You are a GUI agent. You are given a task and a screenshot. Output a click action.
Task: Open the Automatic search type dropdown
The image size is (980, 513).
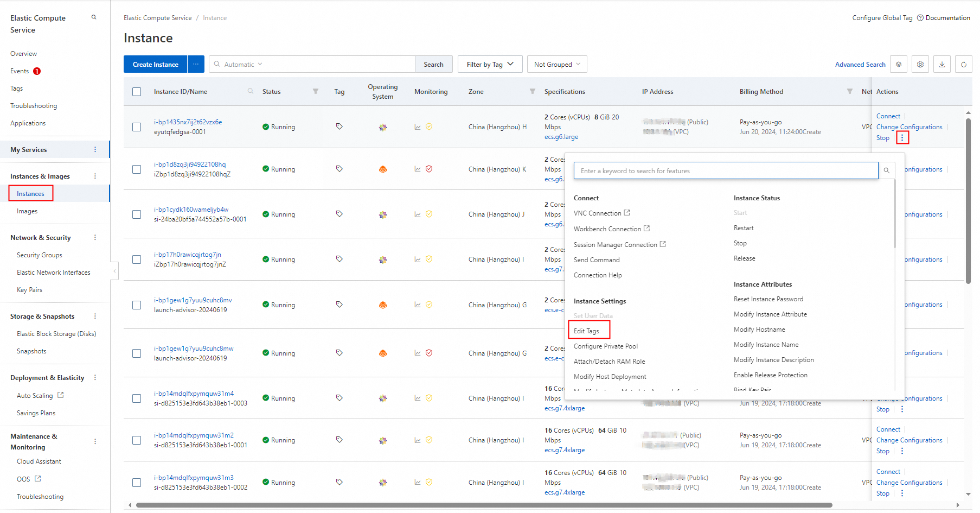click(243, 64)
